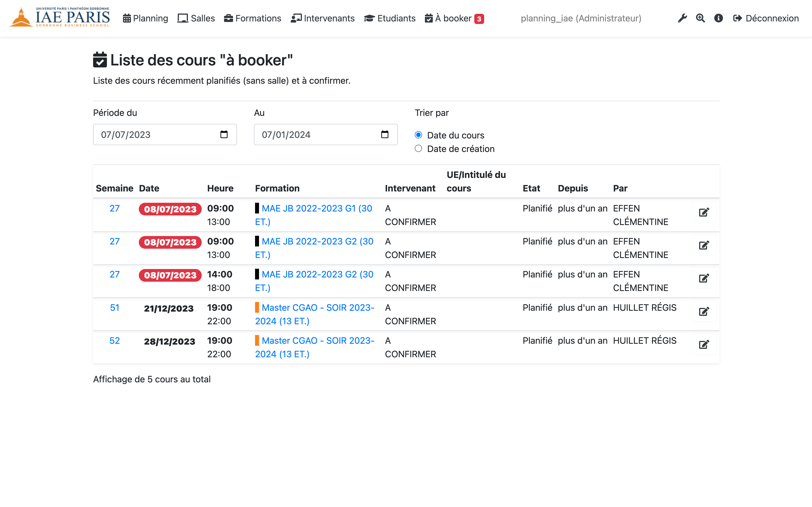Click the Déconnexion link
The image size is (812, 507).
[766, 18]
